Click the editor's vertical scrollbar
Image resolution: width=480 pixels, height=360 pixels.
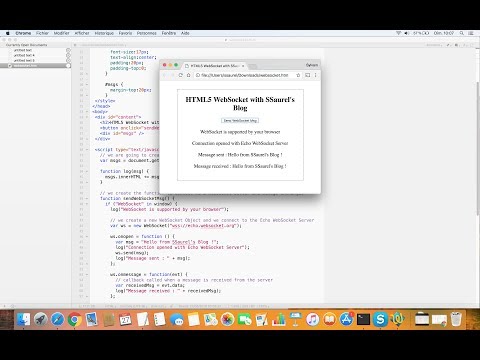[478, 148]
